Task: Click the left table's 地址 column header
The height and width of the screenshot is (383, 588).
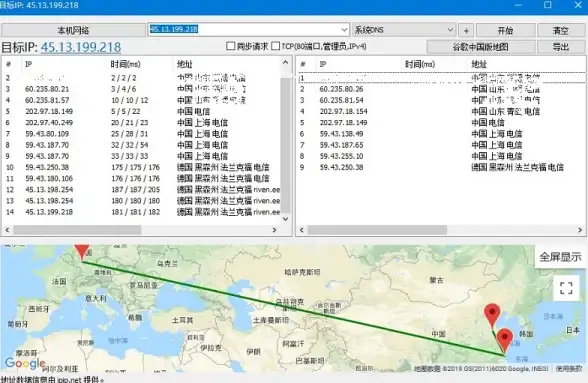Action: 184,64
